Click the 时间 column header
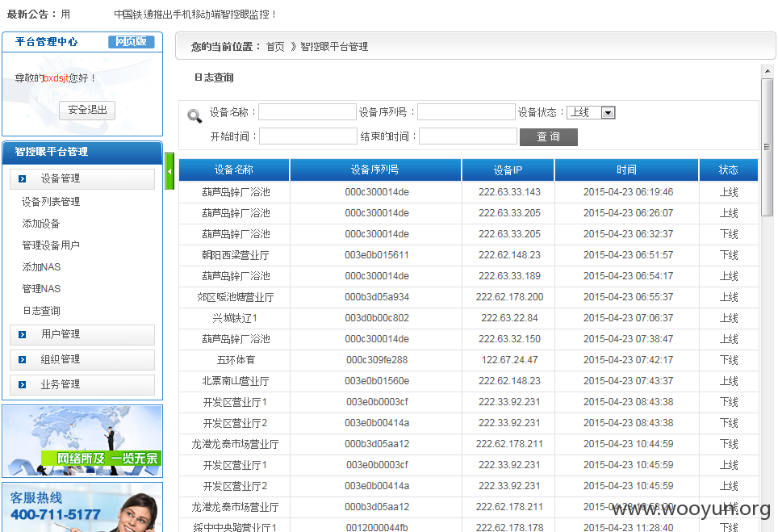 coord(626,170)
